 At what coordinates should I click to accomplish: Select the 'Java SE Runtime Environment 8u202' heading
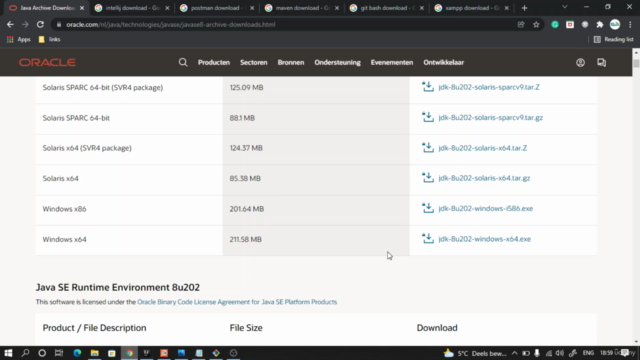[x=118, y=287]
